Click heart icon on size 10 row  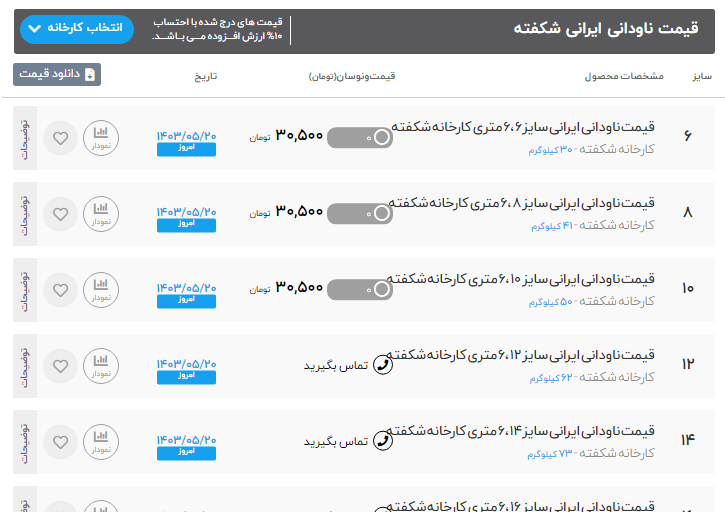[61, 290]
